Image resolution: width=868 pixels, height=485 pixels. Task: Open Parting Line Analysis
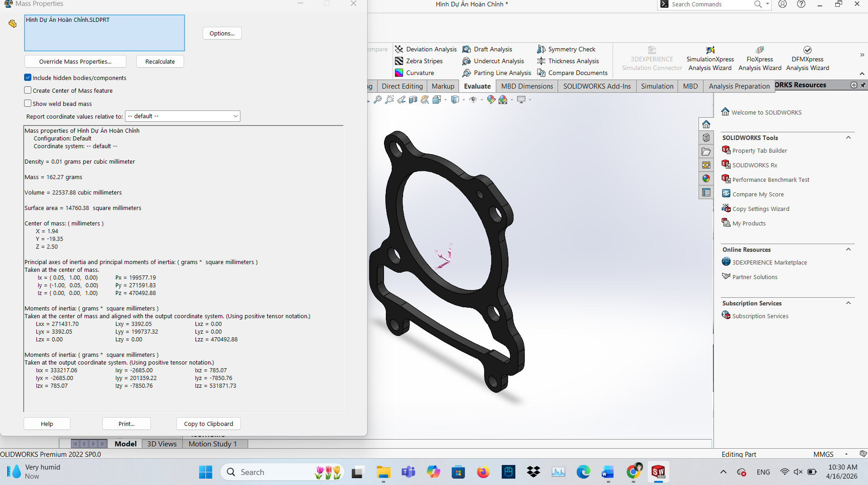coord(497,73)
